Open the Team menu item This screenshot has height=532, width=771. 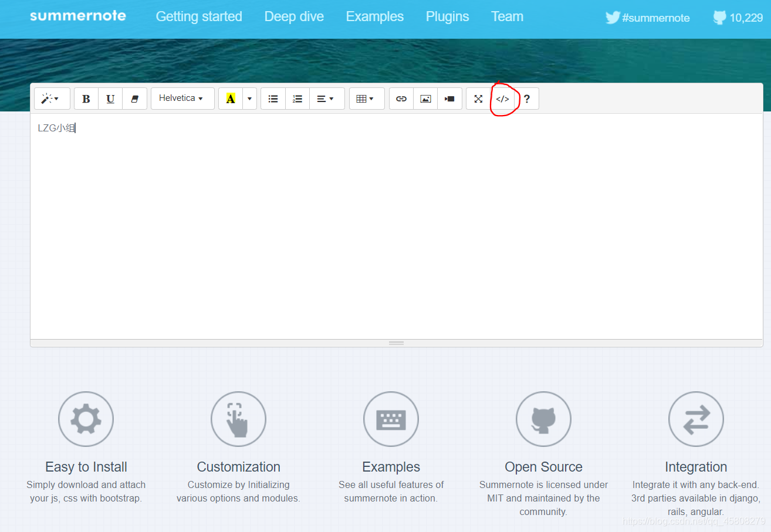tap(508, 16)
